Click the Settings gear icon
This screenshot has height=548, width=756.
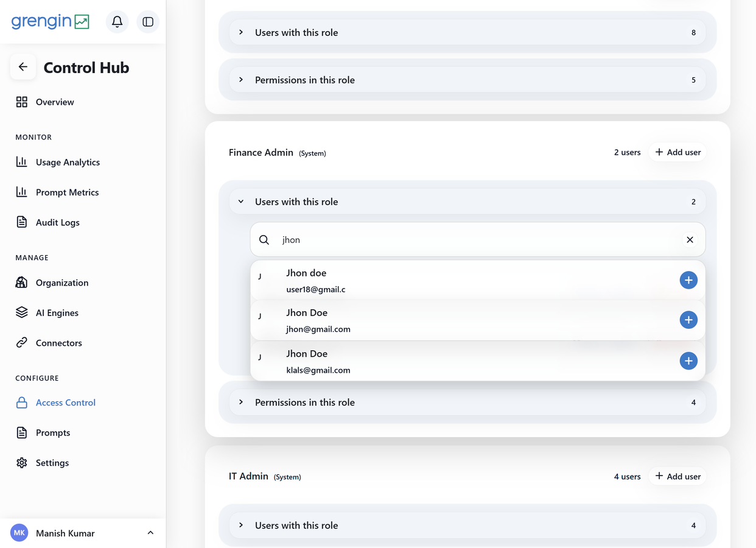22,463
